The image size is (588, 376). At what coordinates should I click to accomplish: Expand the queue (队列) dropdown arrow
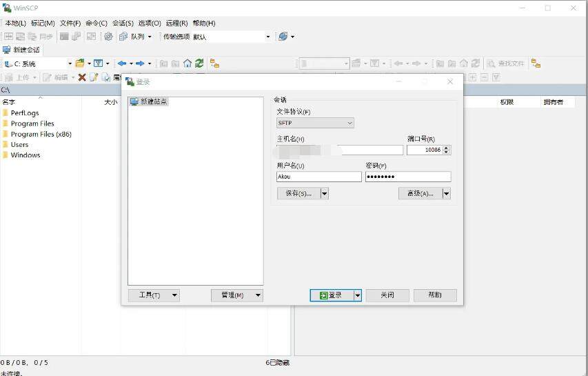point(150,37)
